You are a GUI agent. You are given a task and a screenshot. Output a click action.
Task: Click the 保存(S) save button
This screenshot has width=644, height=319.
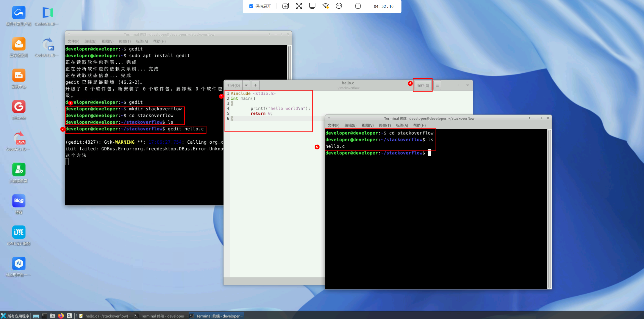point(423,85)
